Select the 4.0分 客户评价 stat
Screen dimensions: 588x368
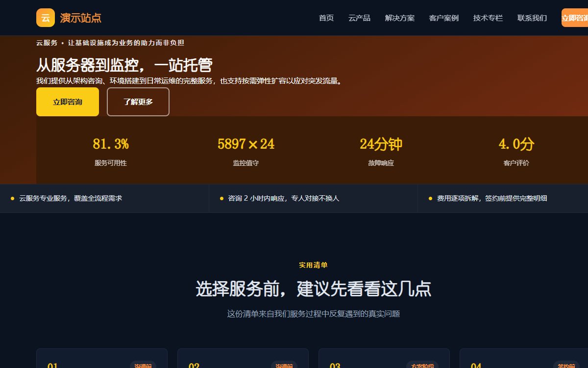[x=516, y=152]
